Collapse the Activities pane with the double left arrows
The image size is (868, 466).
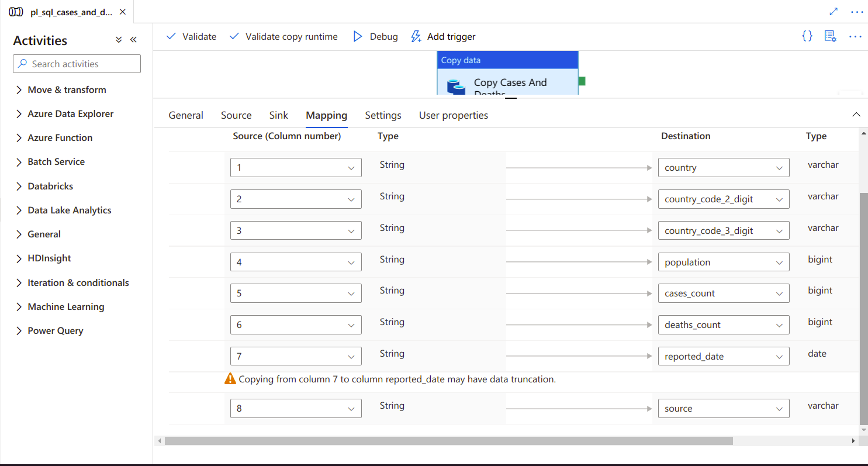tap(133, 40)
